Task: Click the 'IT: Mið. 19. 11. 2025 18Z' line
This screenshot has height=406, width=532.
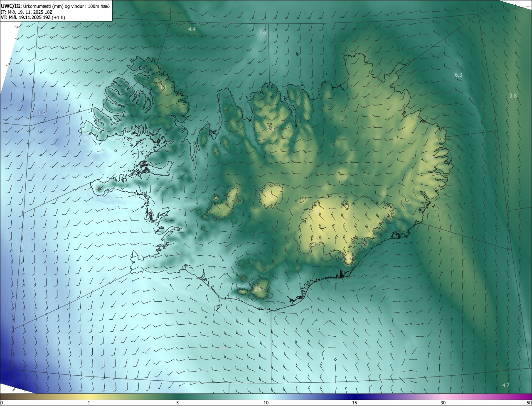Action: coord(26,12)
